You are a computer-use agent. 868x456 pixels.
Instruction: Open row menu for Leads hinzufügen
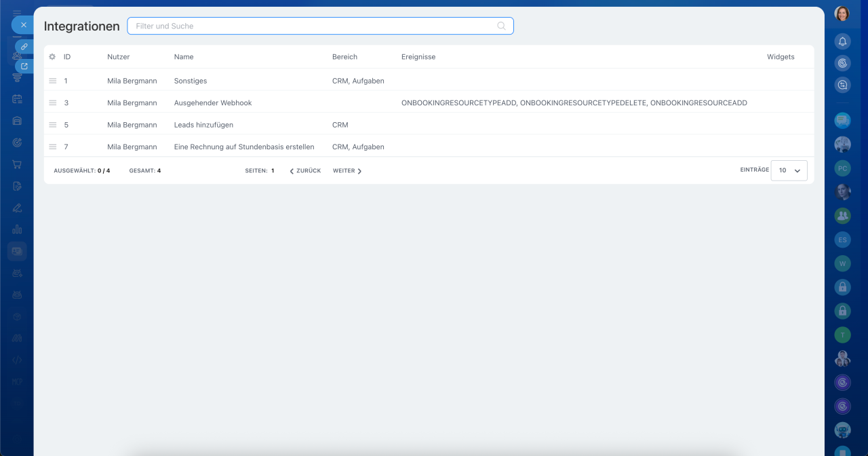(52, 125)
